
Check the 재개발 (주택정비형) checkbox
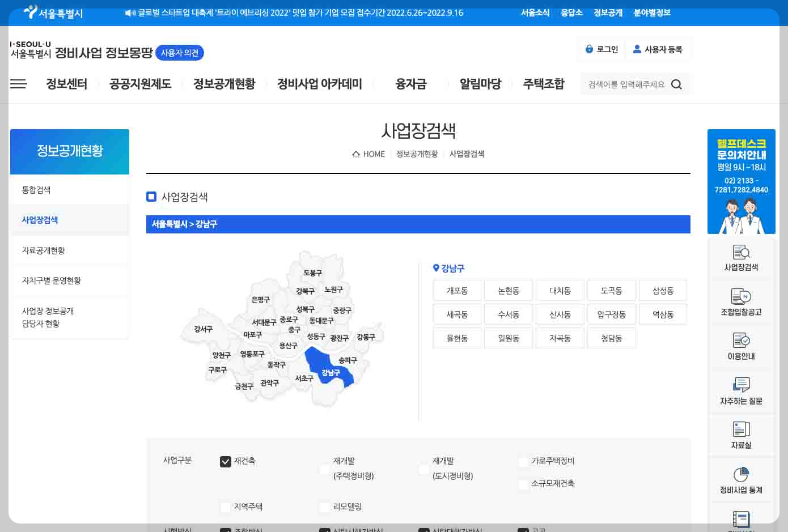click(324, 469)
